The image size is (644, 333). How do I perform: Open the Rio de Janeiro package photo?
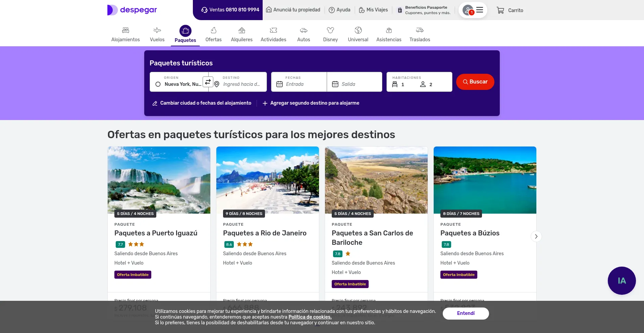(x=268, y=180)
